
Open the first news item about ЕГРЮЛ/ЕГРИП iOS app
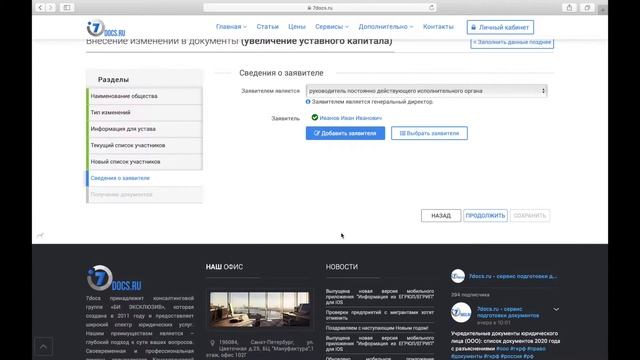380,297
